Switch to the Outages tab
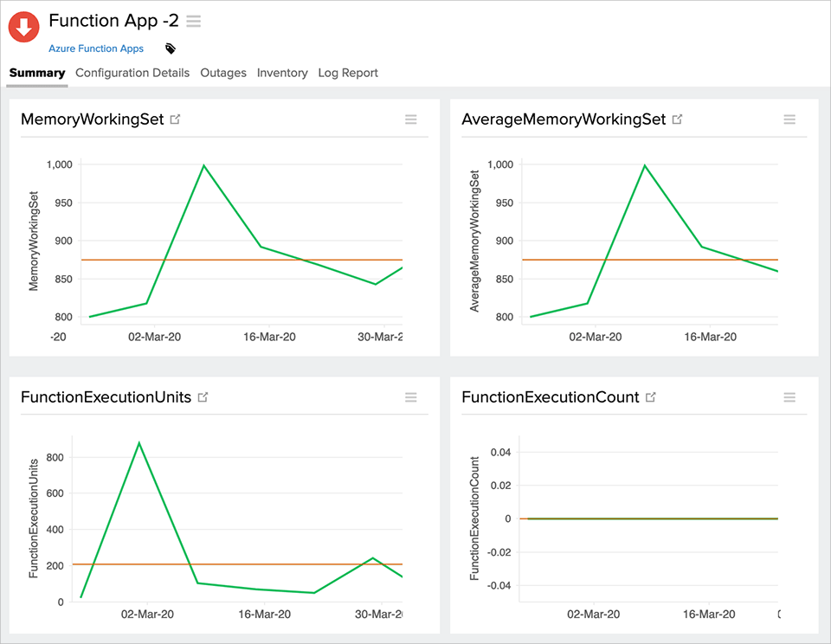 pos(223,73)
